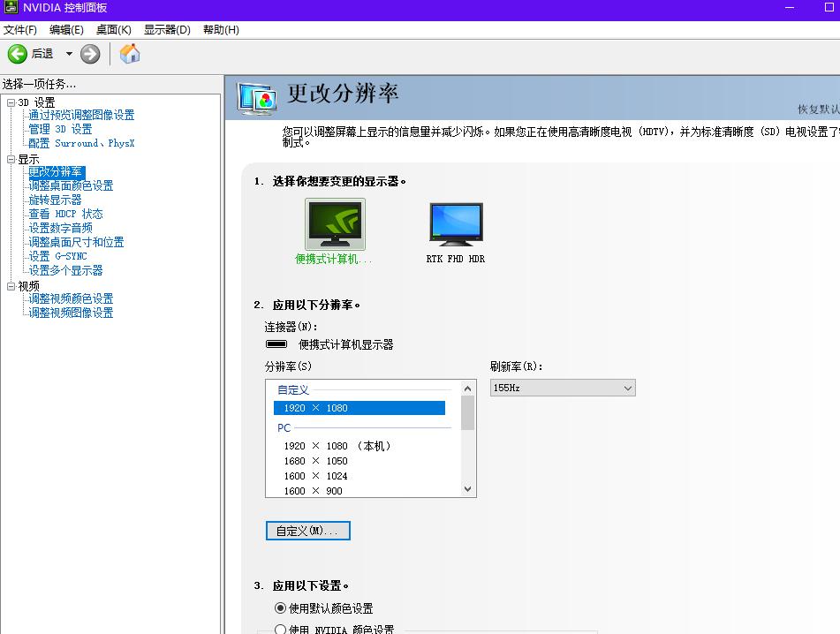The height and width of the screenshot is (634, 840).
Task: Open 调整桌面尺寸和位置 task
Action: click(76, 242)
